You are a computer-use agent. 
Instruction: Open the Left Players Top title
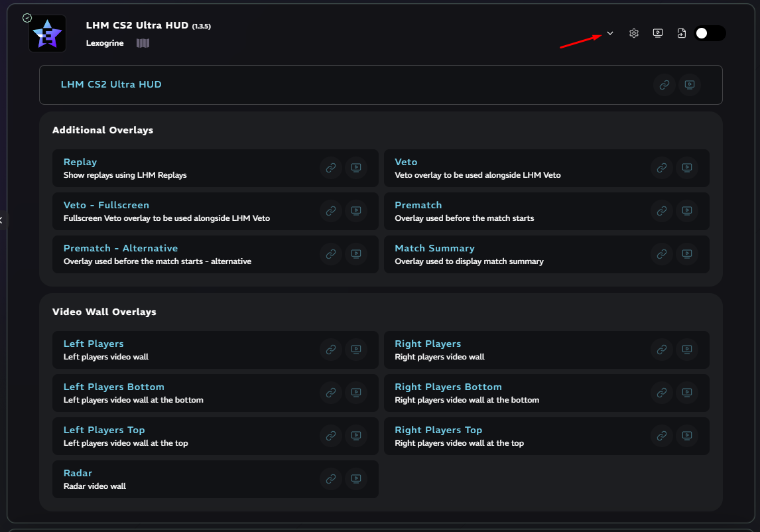[x=104, y=430]
